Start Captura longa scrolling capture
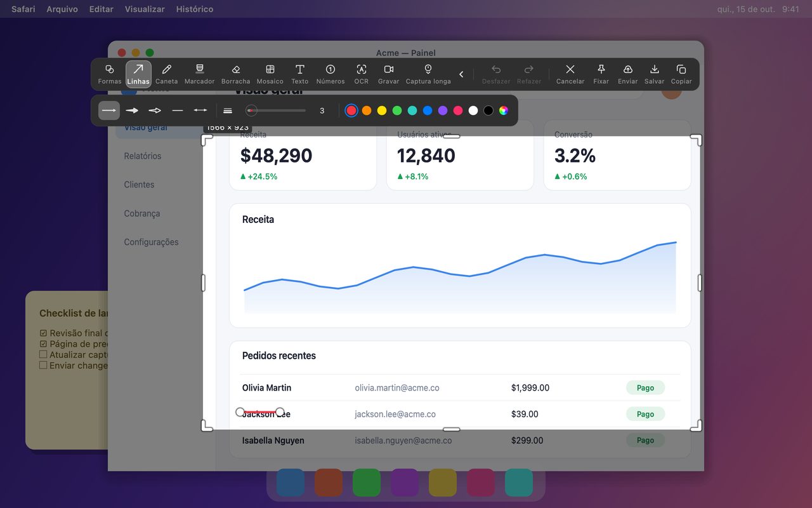Image resolution: width=812 pixels, height=508 pixels. [428, 74]
